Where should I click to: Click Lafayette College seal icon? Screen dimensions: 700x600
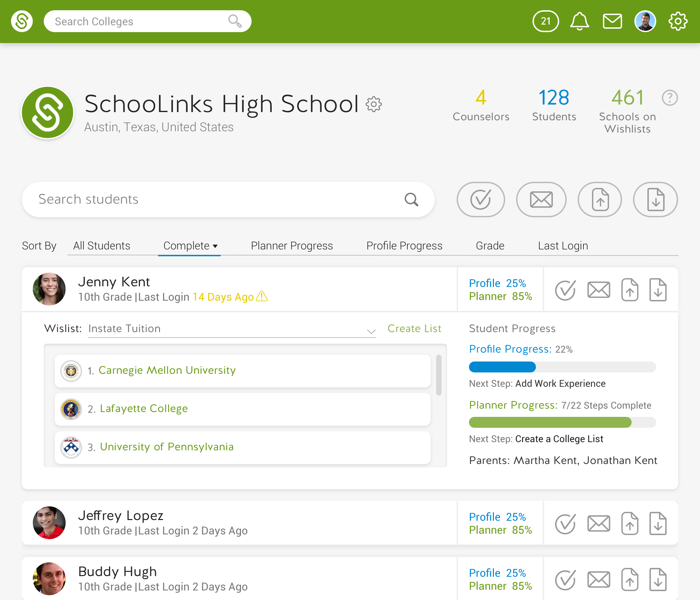(x=71, y=409)
